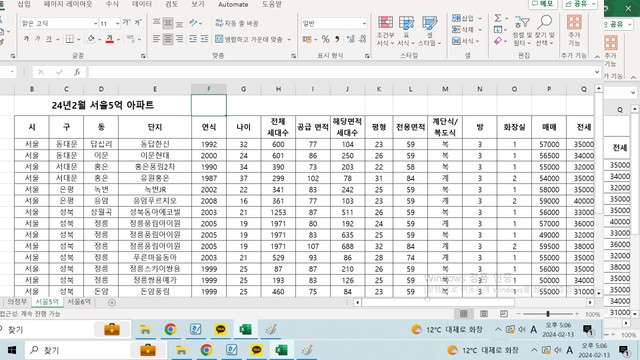Apply percent style

pos(325,39)
